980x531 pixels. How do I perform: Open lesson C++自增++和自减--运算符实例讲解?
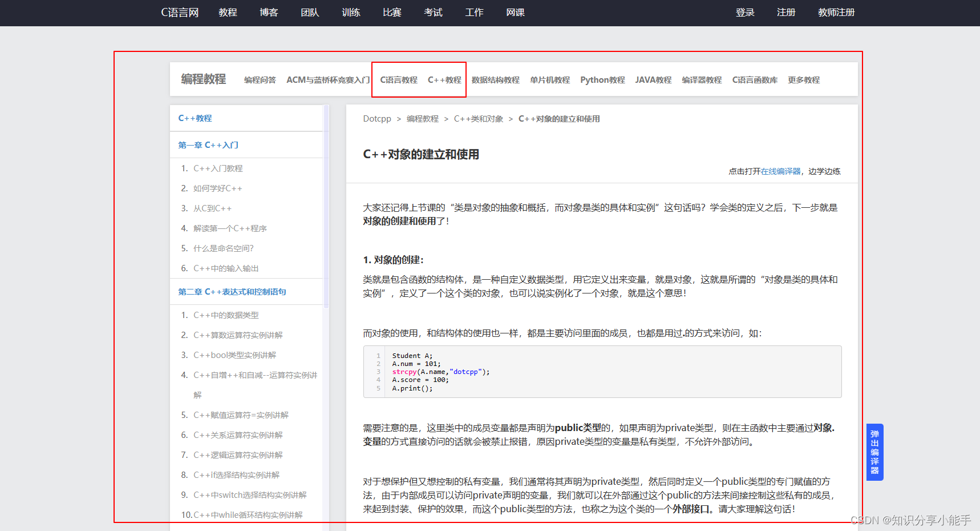pos(255,385)
